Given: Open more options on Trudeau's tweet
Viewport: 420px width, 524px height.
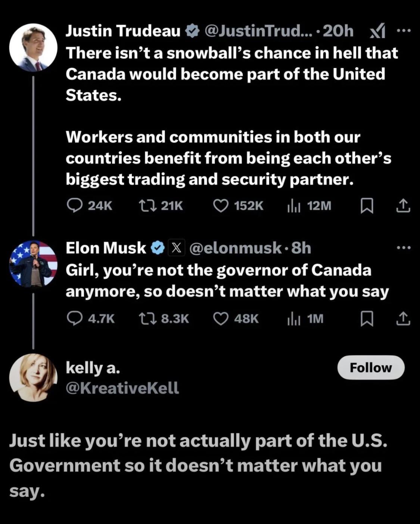Looking at the screenshot, I should 404,31.
